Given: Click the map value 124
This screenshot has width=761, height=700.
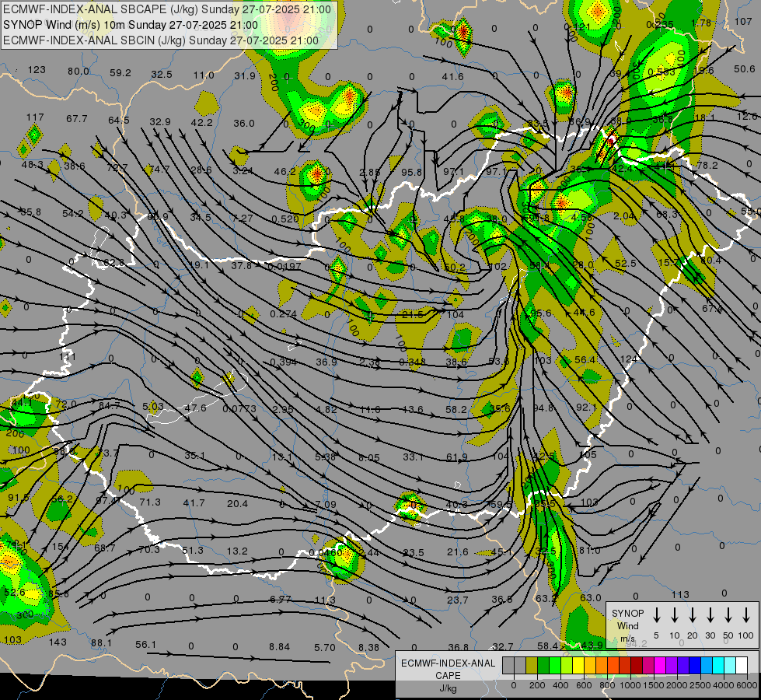Looking at the screenshot, I should click(x=628, y=359).
